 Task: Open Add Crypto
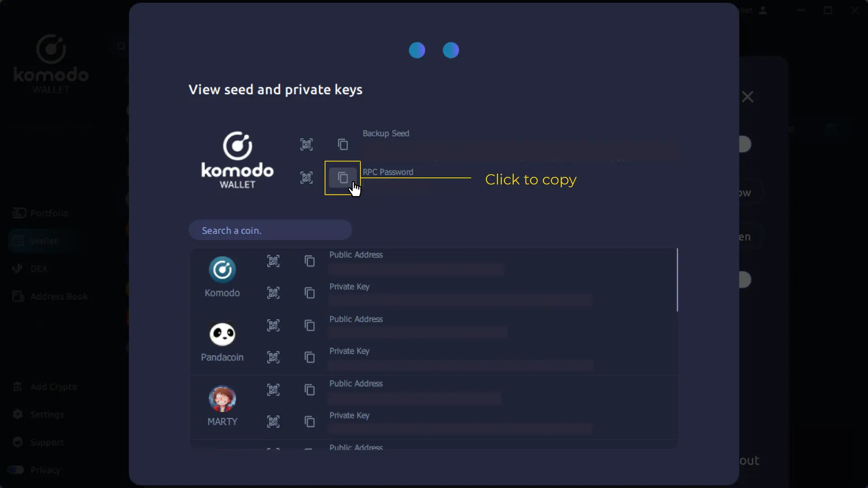coord(53,387)
